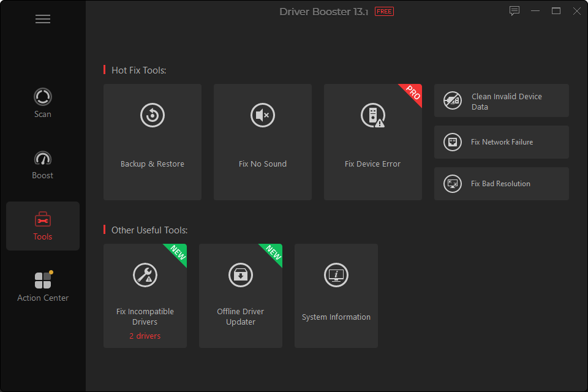Click the Scan icon in sidebar

tap(43, 97)
